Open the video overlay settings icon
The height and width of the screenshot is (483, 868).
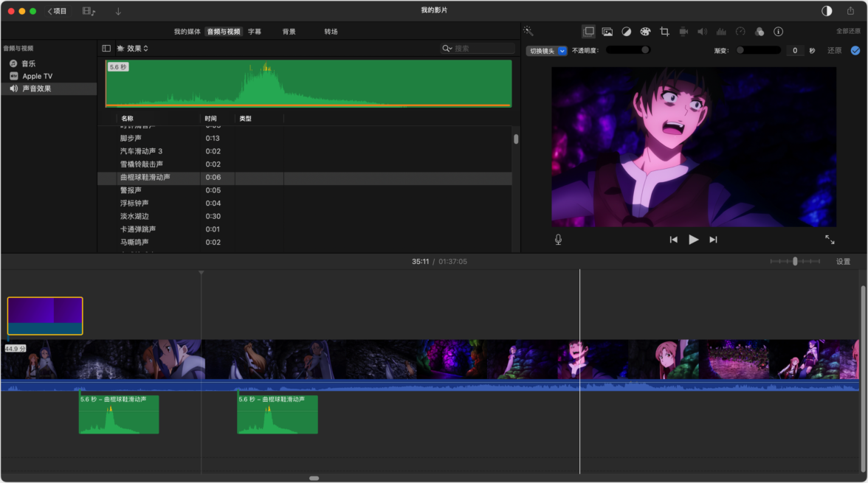(x=589, y=32)
